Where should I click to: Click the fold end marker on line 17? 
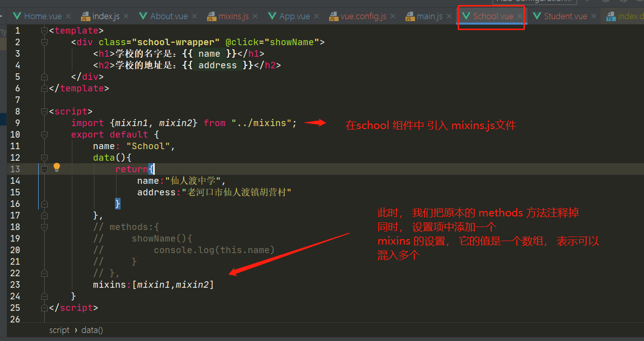(x=44, y=215)
